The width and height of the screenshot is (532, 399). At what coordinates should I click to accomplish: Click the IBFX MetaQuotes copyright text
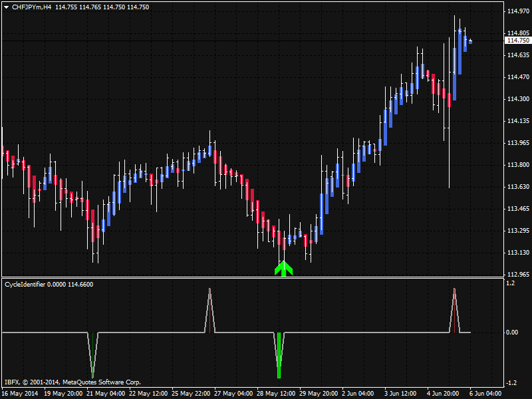[72, 382]
